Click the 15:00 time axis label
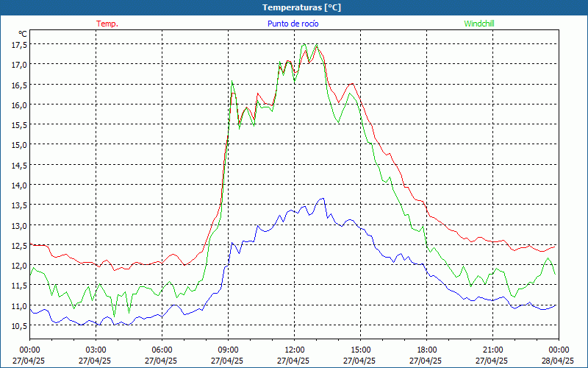Image resolution: width=588 pixels, height=368 pixels. 360,350
